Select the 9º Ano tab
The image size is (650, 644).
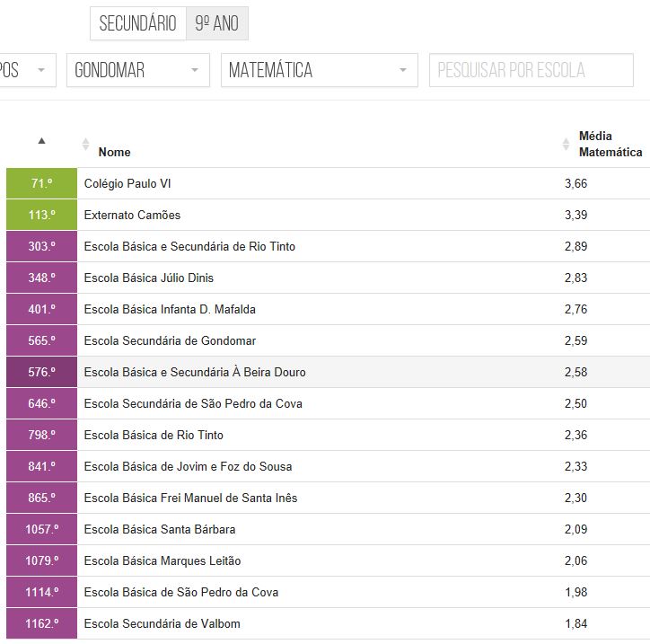coord(217,23)
